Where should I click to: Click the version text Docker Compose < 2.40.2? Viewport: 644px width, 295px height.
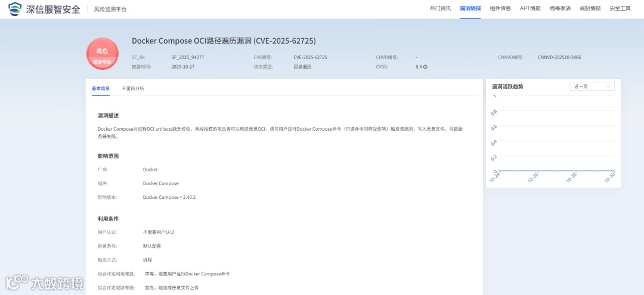coord(169,197)
